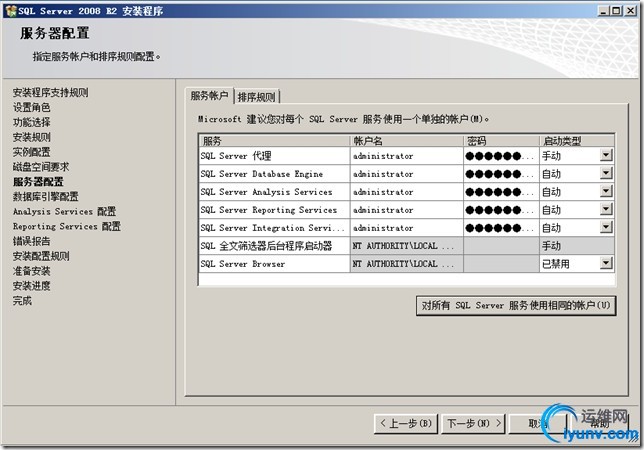Close the SQL Server installer window
644x450 pixels.
[630, 11]
